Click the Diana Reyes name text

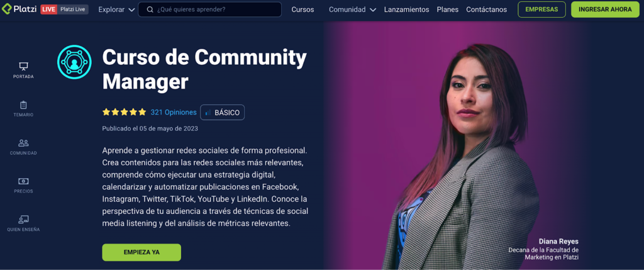coord(558,241)
